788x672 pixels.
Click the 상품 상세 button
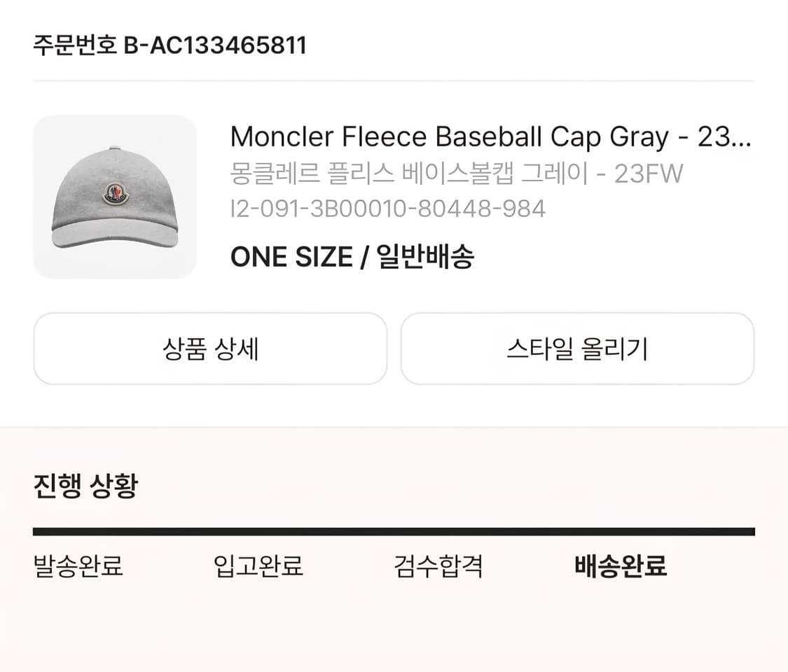coord(209,349)
